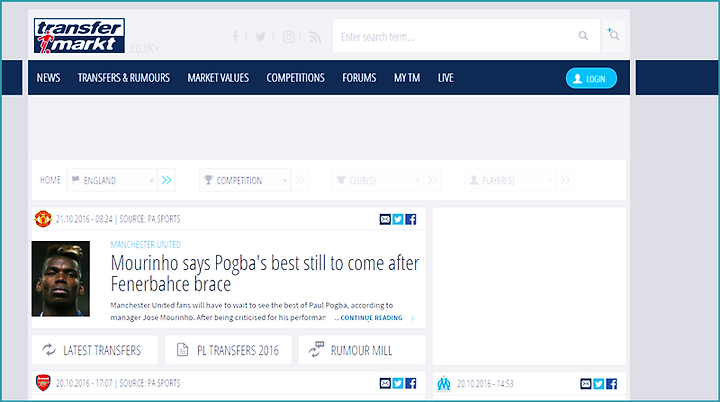The width and height of the screenshot is (720, 402).
Task: Open the Forums menu
Action: coord(359,78)
